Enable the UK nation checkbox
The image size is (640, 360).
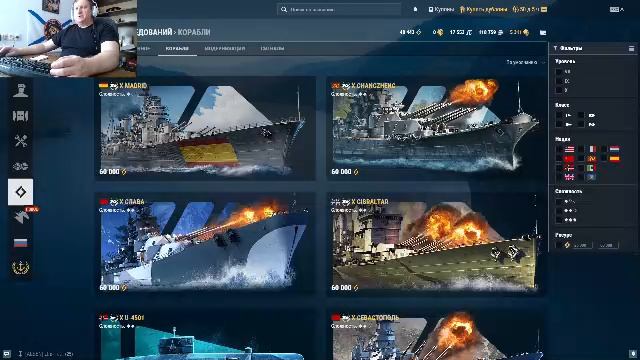(559, 177)
